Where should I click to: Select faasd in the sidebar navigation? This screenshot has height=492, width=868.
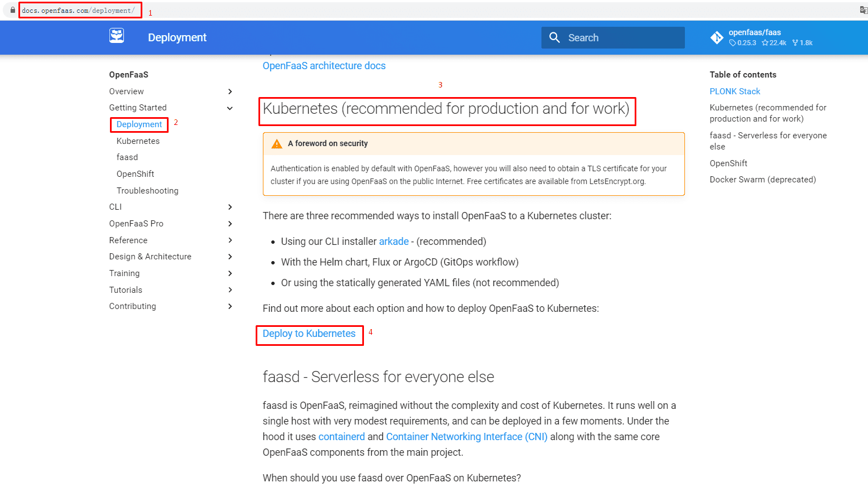tap(127, 157)
